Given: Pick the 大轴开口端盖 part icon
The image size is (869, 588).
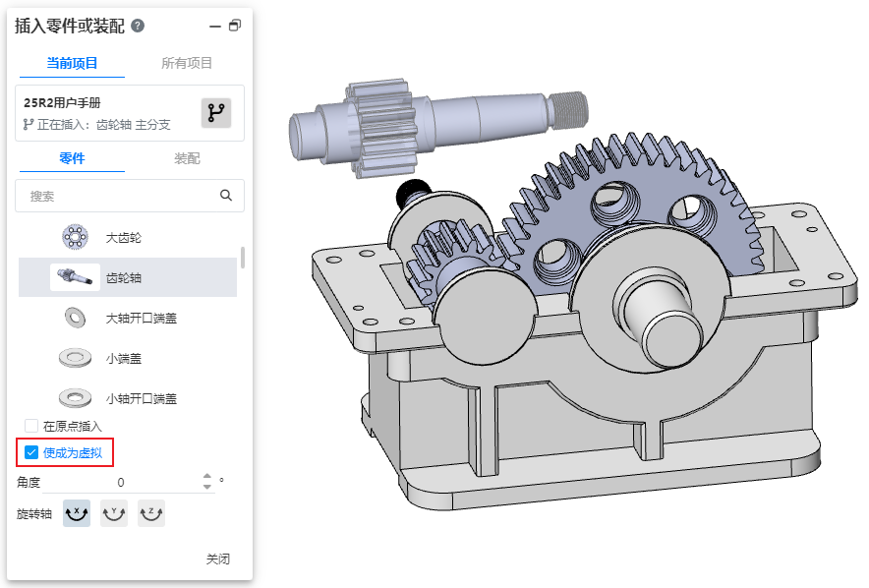Looking at the screenshot, I should point(76,318).
